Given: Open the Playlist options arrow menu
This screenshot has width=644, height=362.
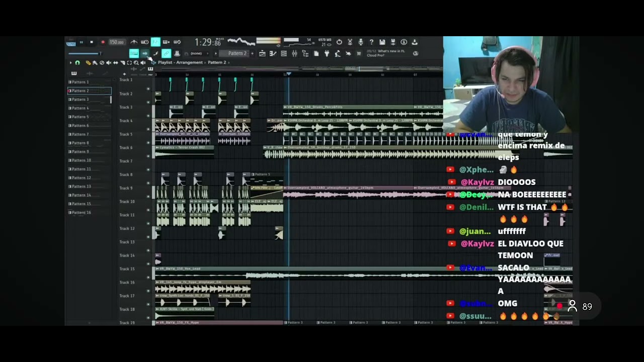Looking at the screenshot, I should tap(70, 63).
